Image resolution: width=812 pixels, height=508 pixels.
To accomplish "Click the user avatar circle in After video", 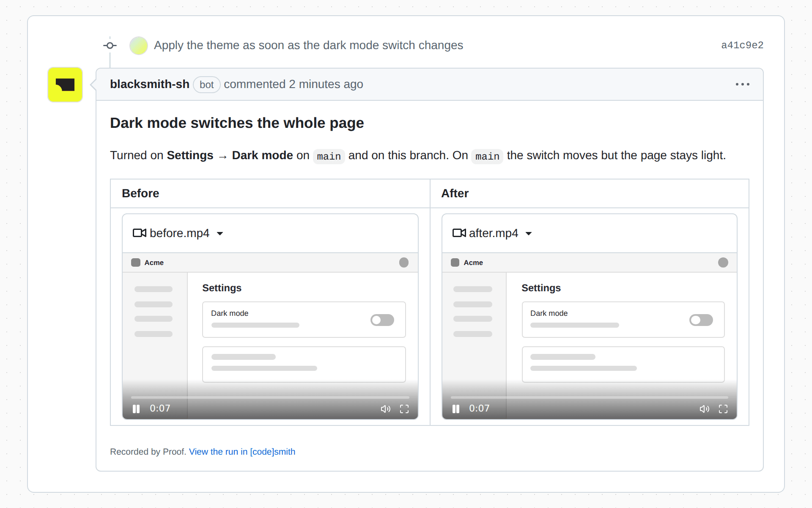I will click(x=723, y=262).
